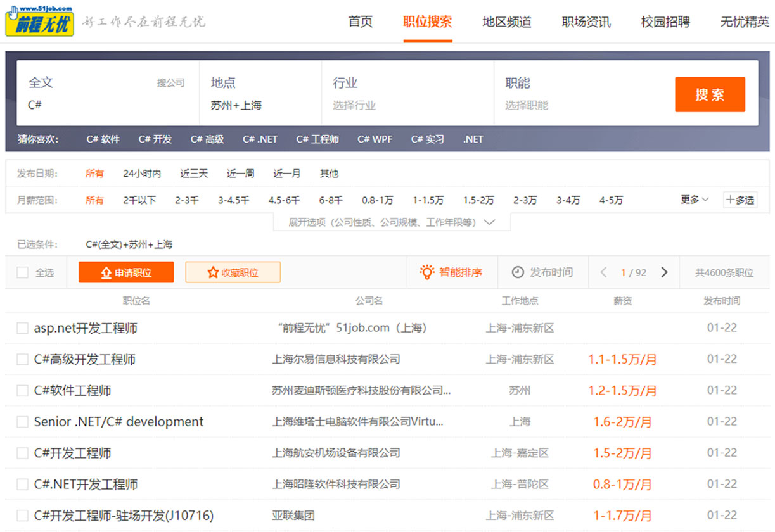Open company 上海尔易信息科技有限公司
Screen dimensions: 775x532
[x=336, y=359]
